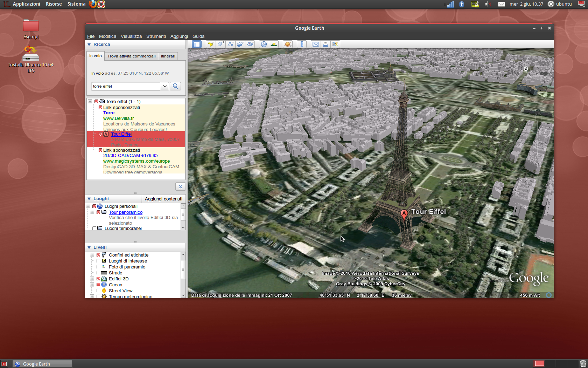Open the sponsored Torre link

tap(109, 113)
